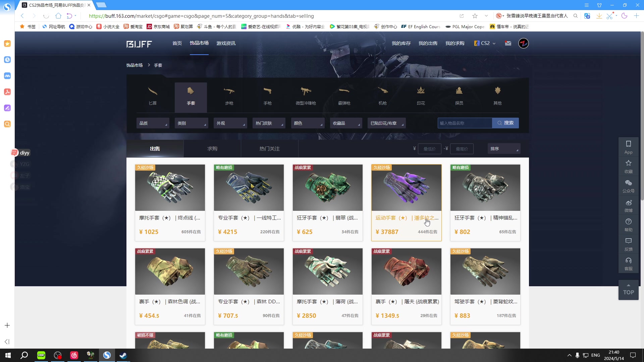Open the CS2 game selector dropdown
Viewport: 644px width, 362px height.
point(485,43)
